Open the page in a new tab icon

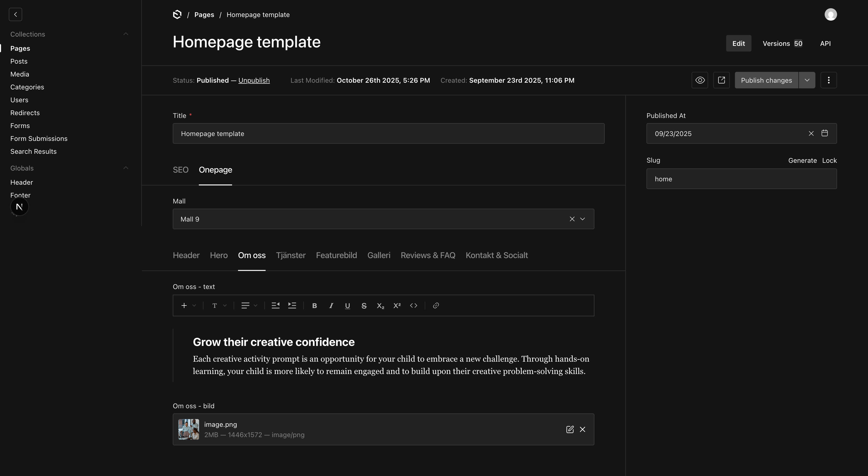point(722,80)
